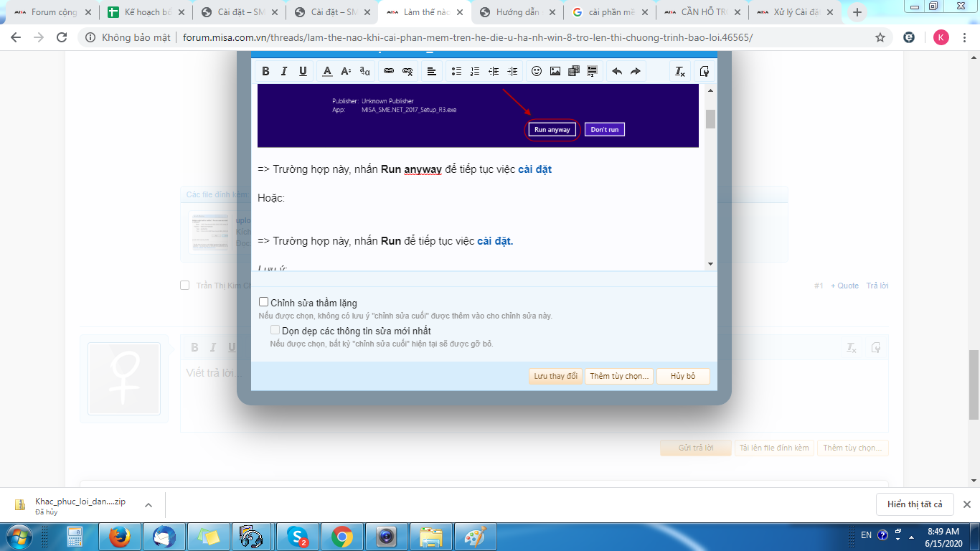Close the downloads bar
The width and height of the screenshot is (980, 551).
pyautogui.click(x=966, y=504)
